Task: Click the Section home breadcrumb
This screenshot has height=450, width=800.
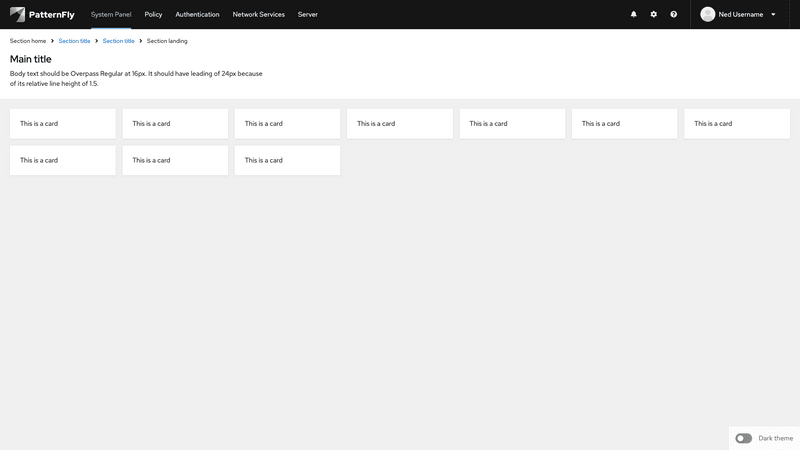Action: 28,41
